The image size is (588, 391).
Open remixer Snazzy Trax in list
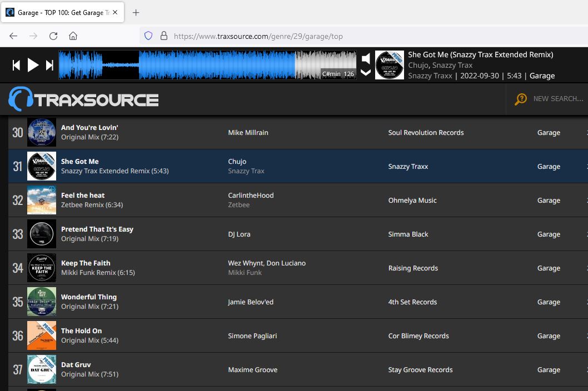pyautogui.click(x=246, y=171)
